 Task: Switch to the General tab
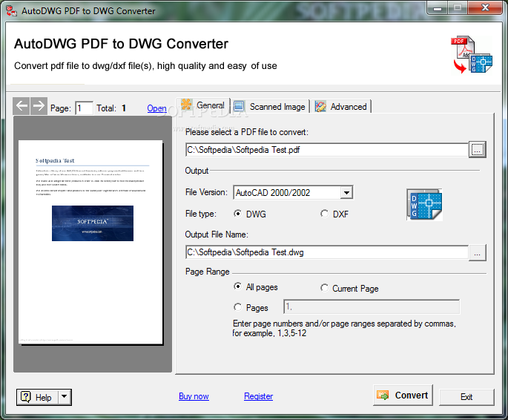[x=203, y=105]
